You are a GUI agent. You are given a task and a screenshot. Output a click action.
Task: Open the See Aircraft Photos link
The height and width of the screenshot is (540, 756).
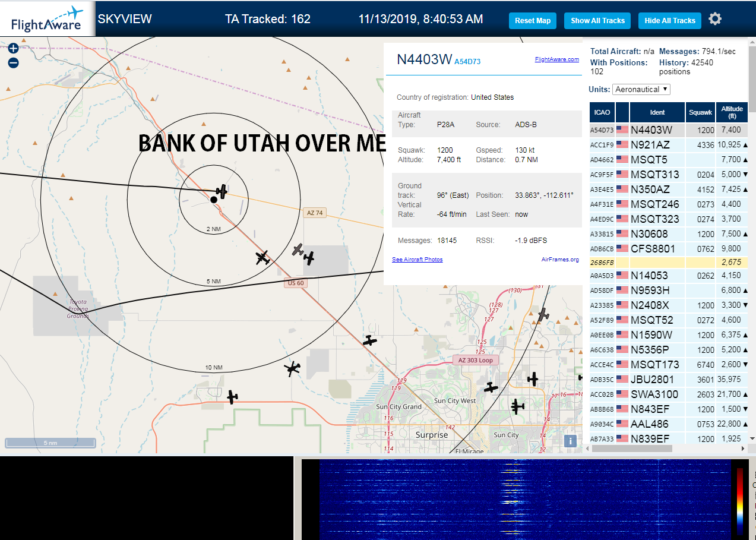(417, 259)
